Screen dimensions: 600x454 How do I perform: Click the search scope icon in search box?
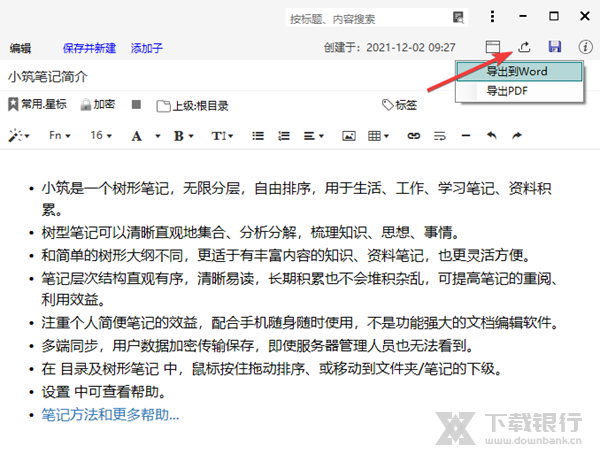458,17
